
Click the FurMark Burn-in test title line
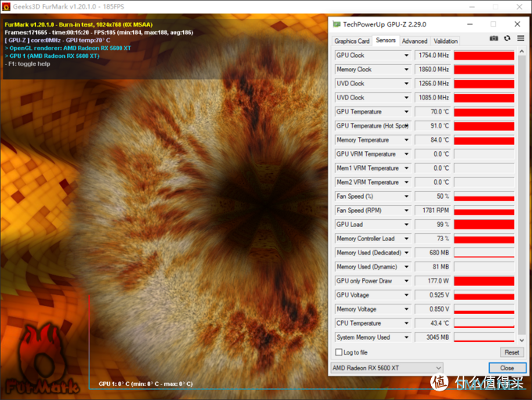click(79, 24)
